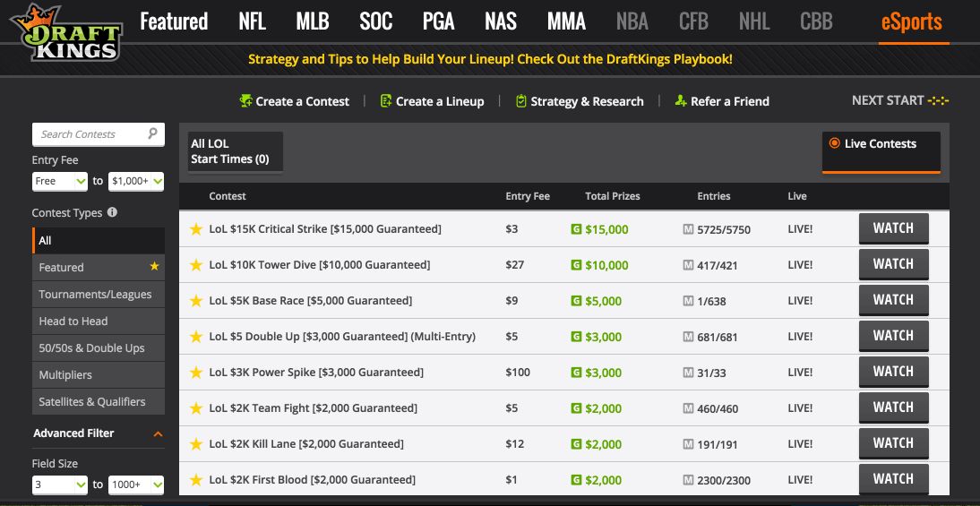980x506 pixels.
Task: Watch the LoL $10K Tower Dive contest
Action: 894,264
